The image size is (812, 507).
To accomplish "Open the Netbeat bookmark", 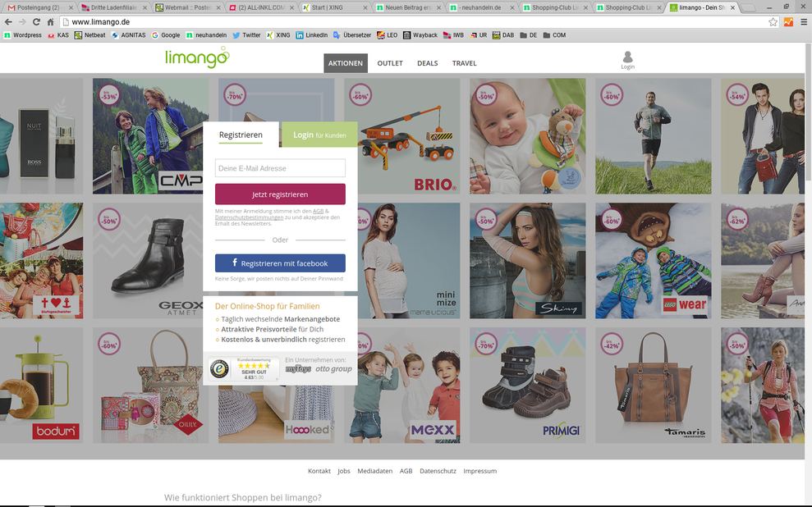I will 90,35.
